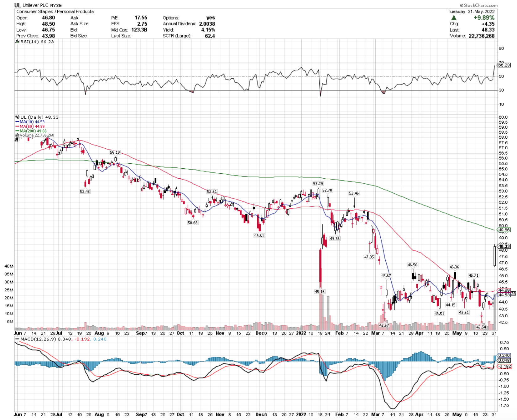The width and height of the screenshot is (517, 420).
Task: Click the 45.16 price annotation
Action: [x=320, y=291]
